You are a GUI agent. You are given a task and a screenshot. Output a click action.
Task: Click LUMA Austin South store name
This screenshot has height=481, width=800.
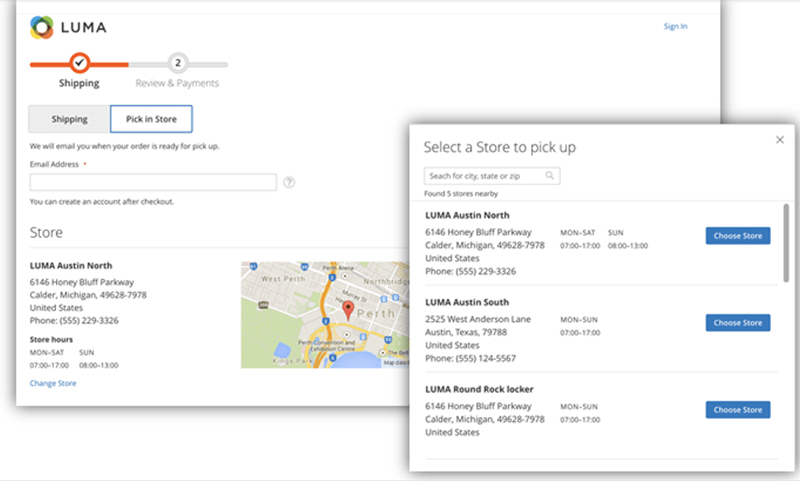[467, 302]
